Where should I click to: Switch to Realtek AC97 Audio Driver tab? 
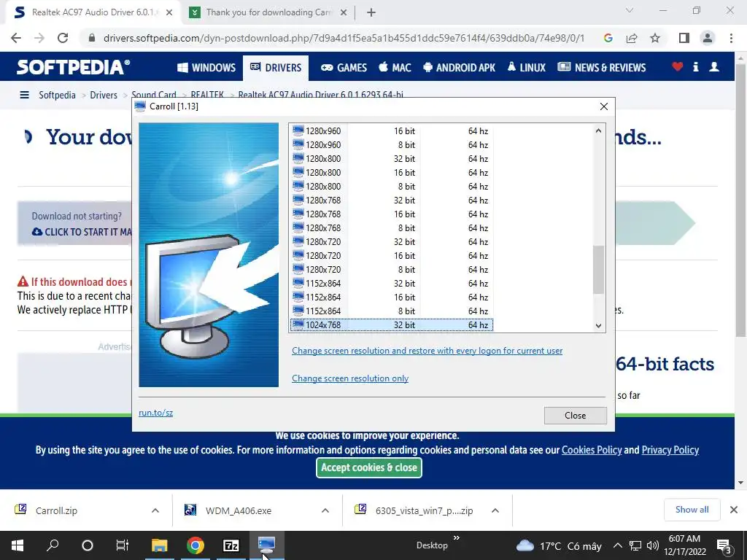[x=93, y=12]
